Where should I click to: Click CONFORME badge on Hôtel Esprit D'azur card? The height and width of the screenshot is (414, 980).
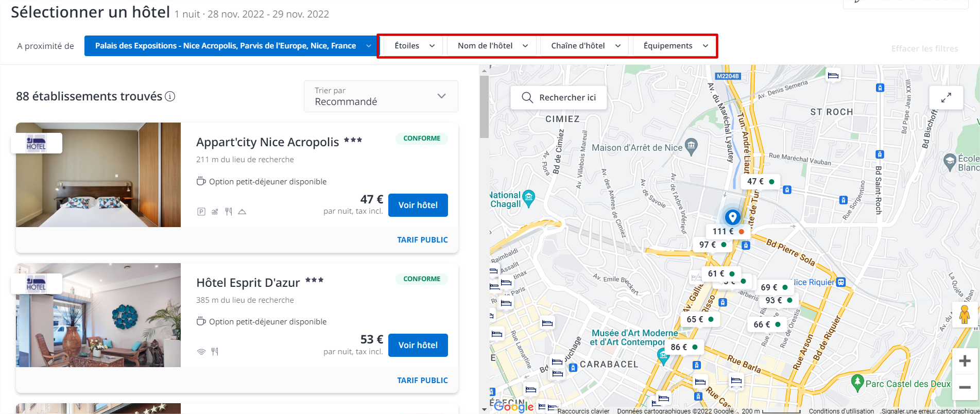pyautogui.click(x=422, y=279)
